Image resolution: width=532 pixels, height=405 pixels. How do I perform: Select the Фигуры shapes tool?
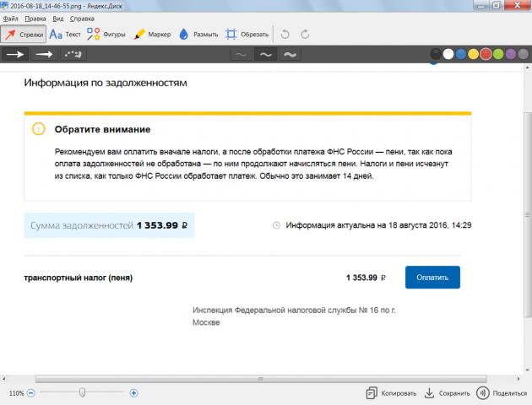tap(106, 35)
